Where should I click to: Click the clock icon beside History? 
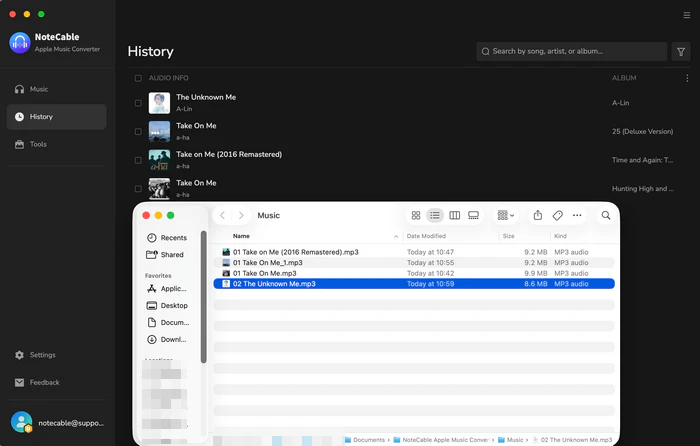(19, 117)
